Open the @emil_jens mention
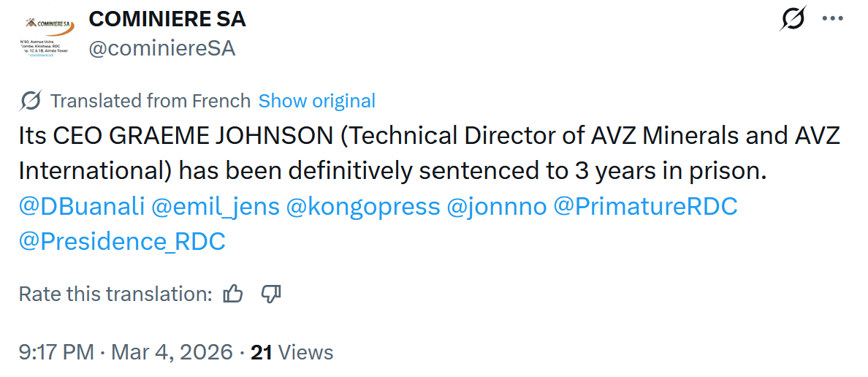The height and width of the screenshot is (377, 868). [216, 207]
